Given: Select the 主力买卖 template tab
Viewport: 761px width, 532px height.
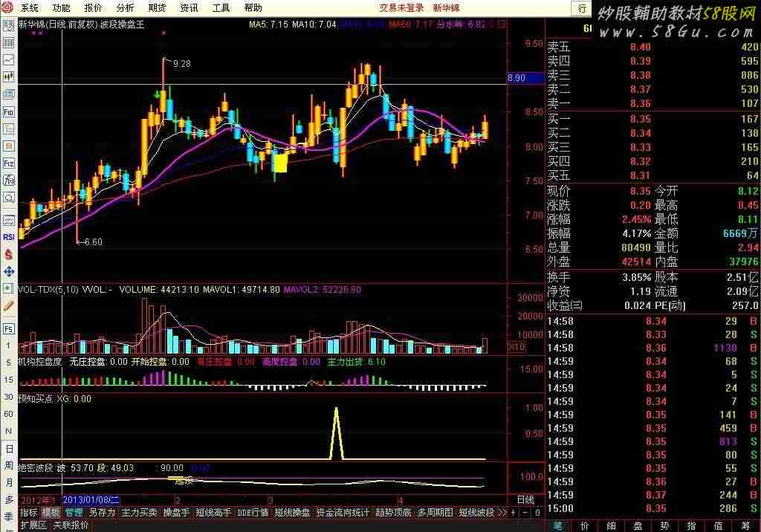Looking at the screenshot, I should [x=139, y=512].
